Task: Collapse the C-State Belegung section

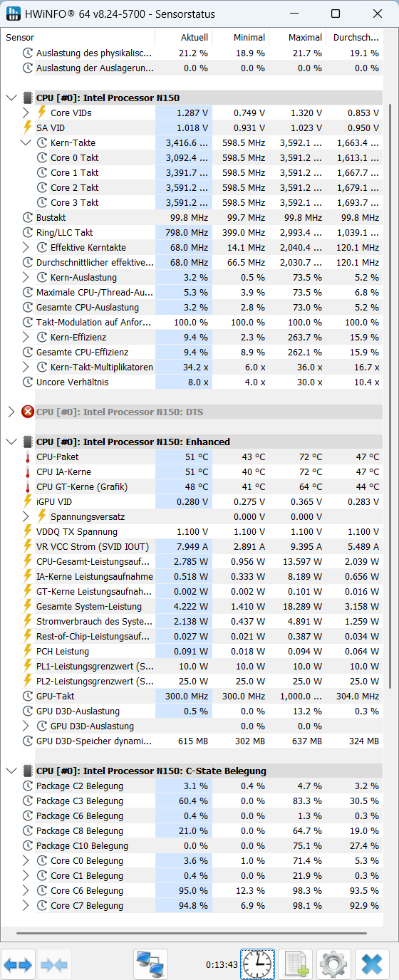Action: pyautogui.click(x=11, y=771)
